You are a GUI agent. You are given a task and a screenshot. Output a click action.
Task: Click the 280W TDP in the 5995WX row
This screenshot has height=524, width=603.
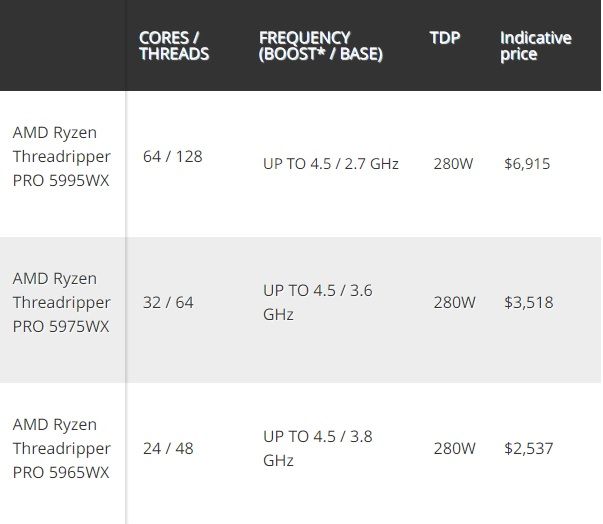454,163
